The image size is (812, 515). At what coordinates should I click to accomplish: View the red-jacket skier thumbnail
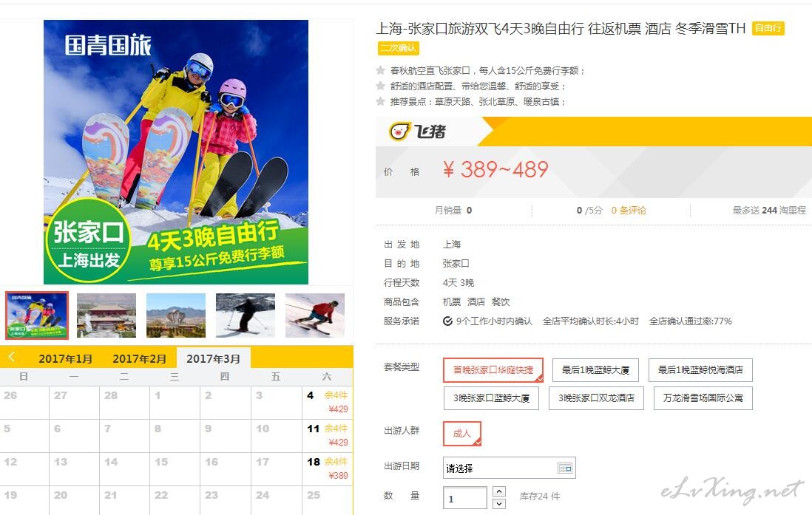315,316
